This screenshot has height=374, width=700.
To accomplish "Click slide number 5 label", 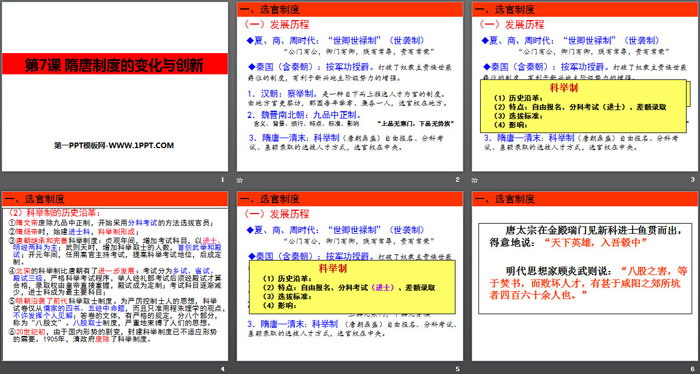I will [x=457, y=369].
